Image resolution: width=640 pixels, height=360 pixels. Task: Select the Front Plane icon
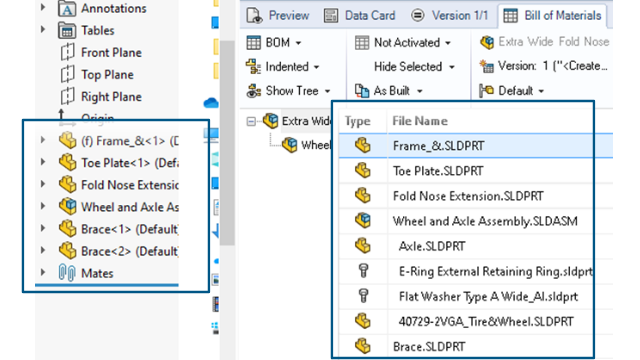(67, 53)
